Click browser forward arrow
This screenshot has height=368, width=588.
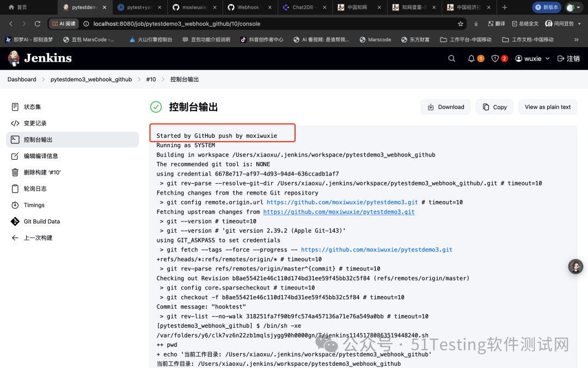click(24, 23)
